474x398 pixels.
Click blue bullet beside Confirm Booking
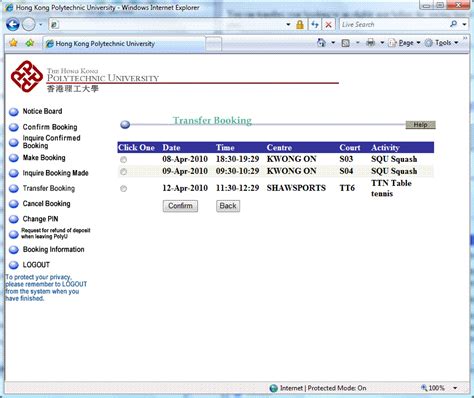pos(14,127)
